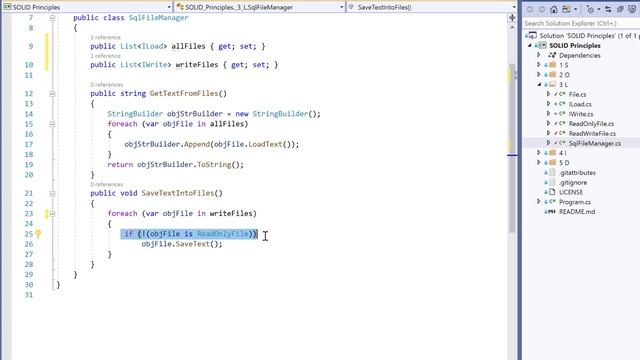
Task: Click line number 30 in the gutter
Action: [x=29, y=284]
